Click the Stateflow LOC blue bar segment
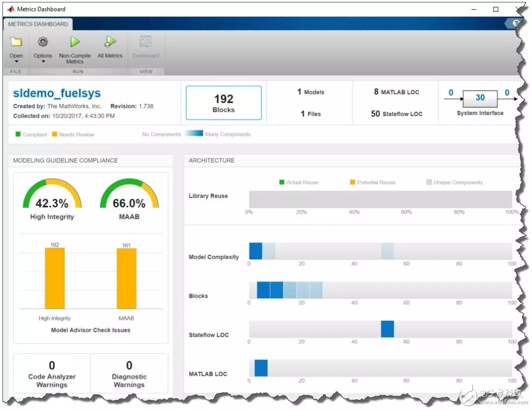This screenshot has height=410, width=532. tap(387, 329)
